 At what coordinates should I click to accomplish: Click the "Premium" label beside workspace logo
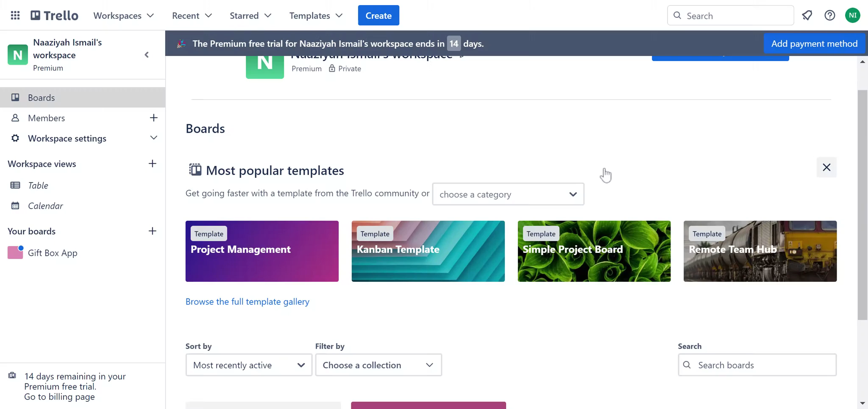[x=306, y=68]
